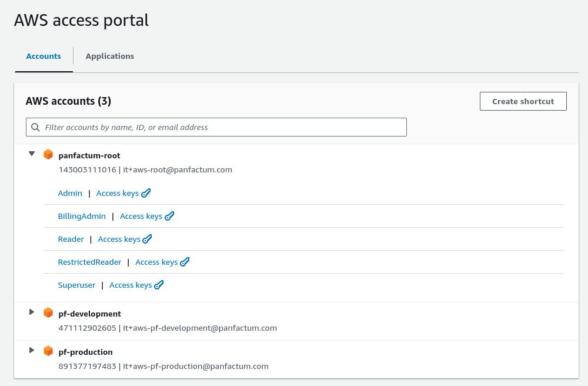
Task: Open the Admin role for panfactum-root
Action: [x=70, y=192]
